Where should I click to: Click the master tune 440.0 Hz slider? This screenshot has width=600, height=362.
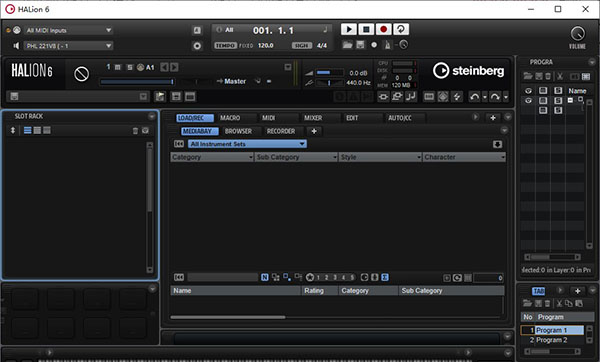pos(329,83)
